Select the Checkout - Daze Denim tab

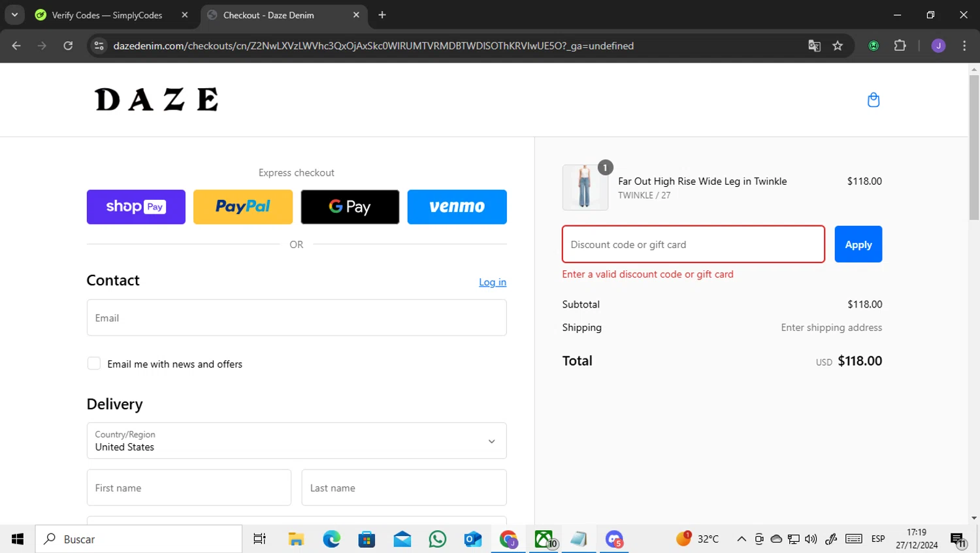[x=284, y=15]
